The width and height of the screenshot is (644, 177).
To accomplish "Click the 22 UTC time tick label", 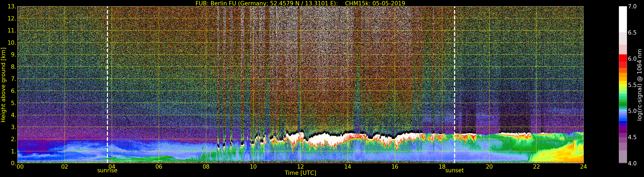I will pos(536,166).
